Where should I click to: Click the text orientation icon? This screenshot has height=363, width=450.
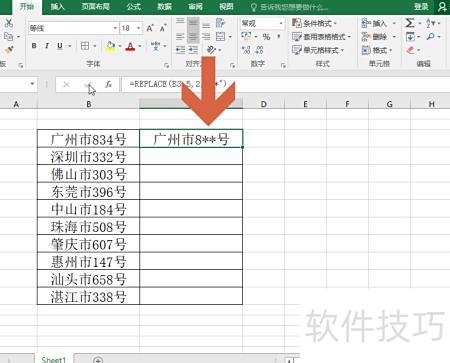point(211,50)
